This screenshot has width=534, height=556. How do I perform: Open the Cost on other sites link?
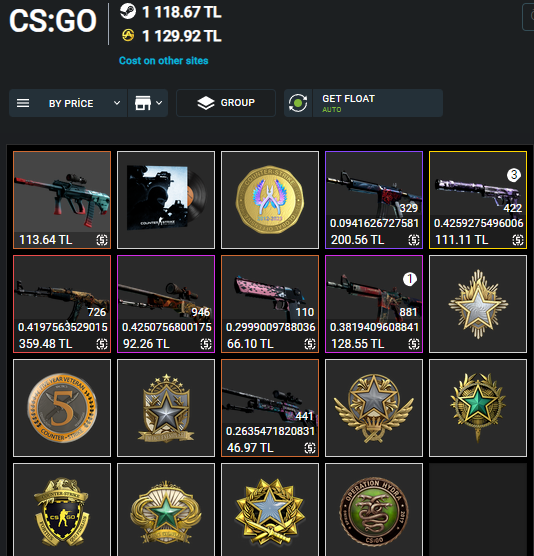pos(163,61)
